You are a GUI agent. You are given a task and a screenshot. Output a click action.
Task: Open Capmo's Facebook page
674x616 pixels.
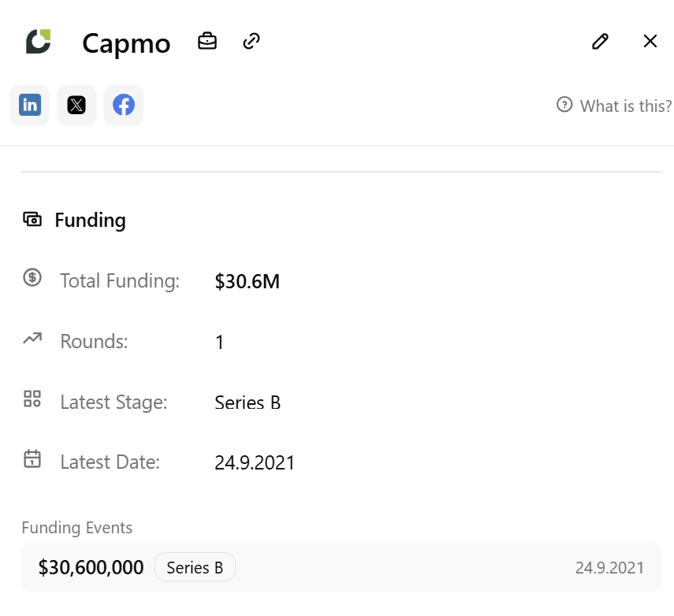tap(123, 104)
